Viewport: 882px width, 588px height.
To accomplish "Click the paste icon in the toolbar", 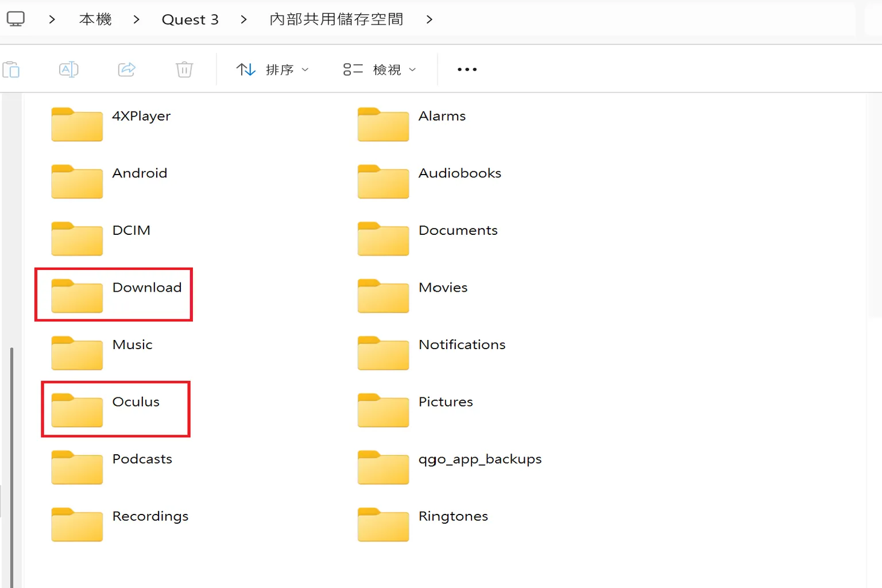I will tap(11, 69).
